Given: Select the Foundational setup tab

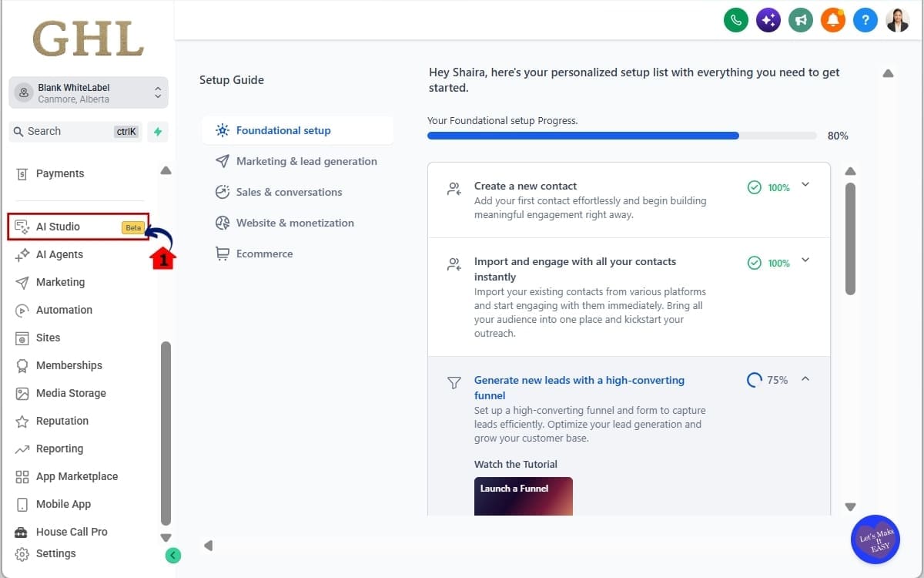Looking at the screenshot, I should 297,130.
